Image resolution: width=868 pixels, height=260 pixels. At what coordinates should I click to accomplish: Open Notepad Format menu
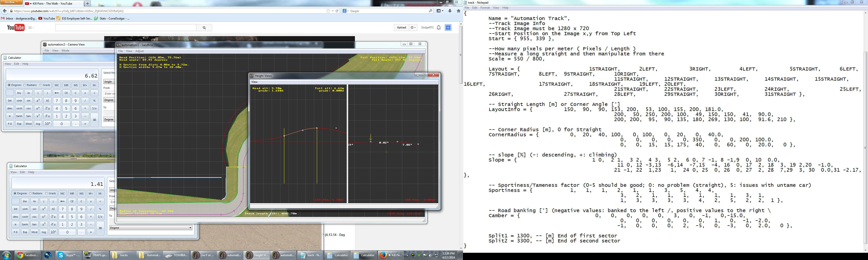(x=485, y=8)
